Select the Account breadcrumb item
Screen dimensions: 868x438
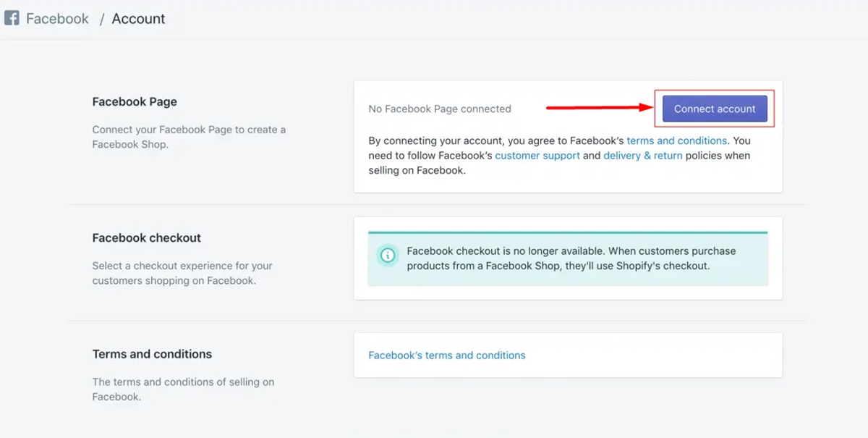coord(138,19)
